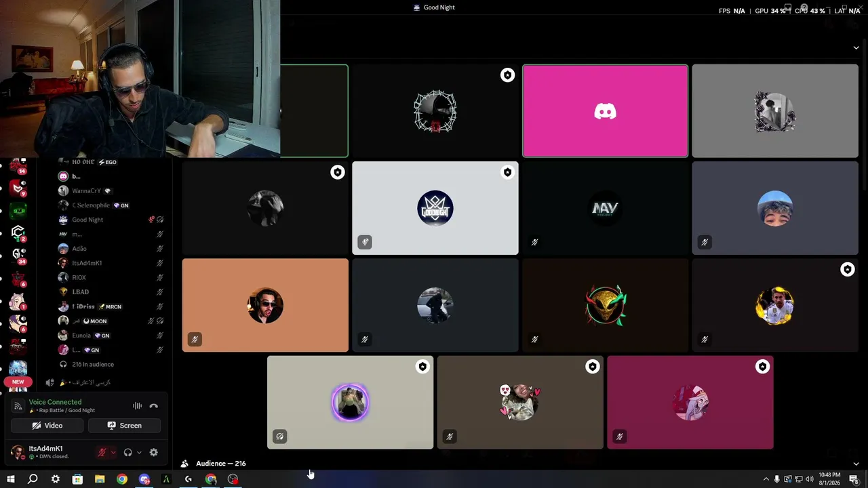Screen dimensions: 868x488
Task: Collapse the stage header chevron at top right
Action: (856, 47)
